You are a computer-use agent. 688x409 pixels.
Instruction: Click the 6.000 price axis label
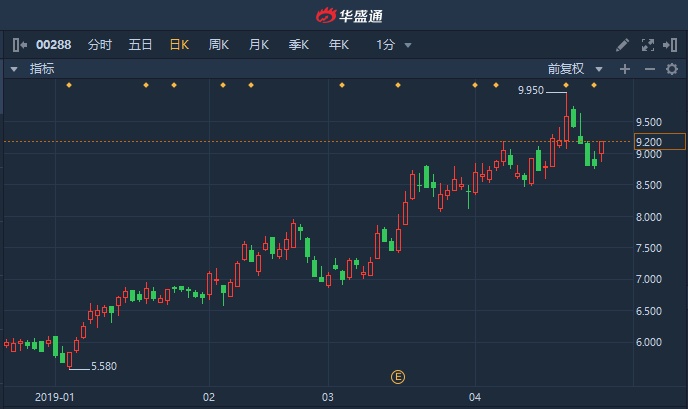point(649,342)
